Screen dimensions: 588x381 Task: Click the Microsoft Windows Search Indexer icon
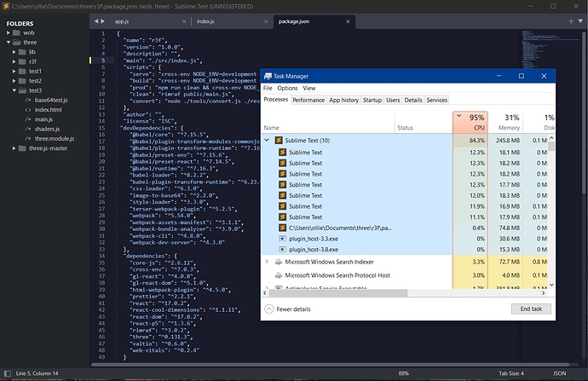pyautogui.click(x=279, y=262)
